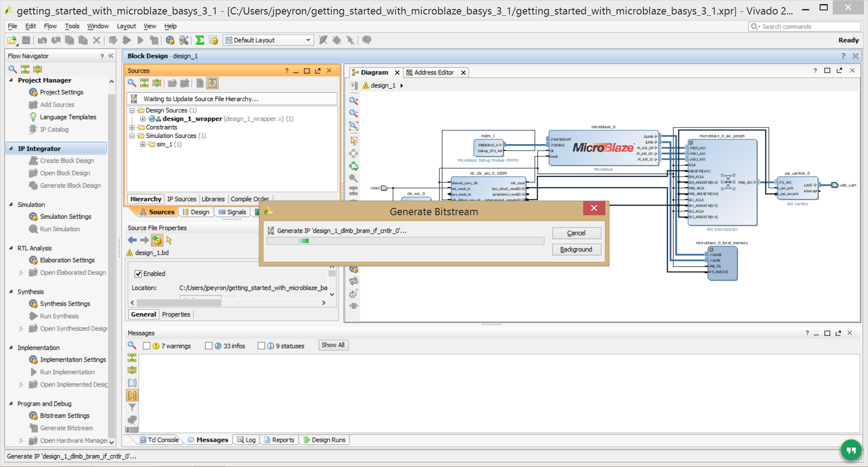Open the Default Layout dropdown

(x=268, y=40)
